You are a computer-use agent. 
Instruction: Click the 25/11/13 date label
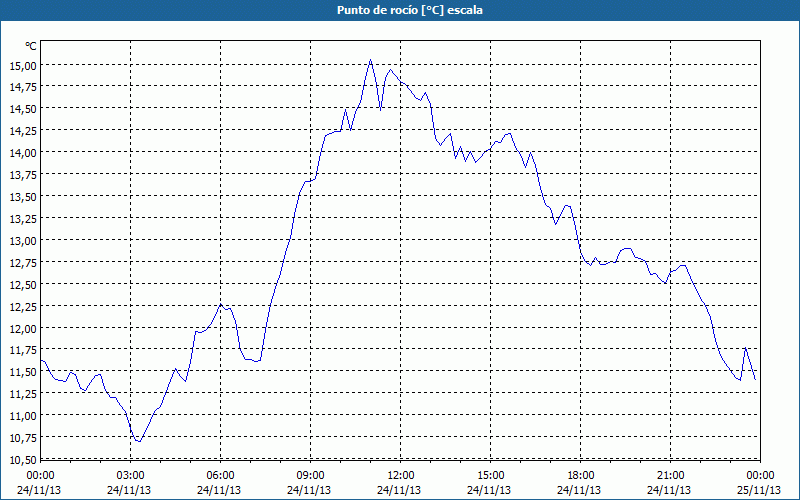tap(759, 490)
